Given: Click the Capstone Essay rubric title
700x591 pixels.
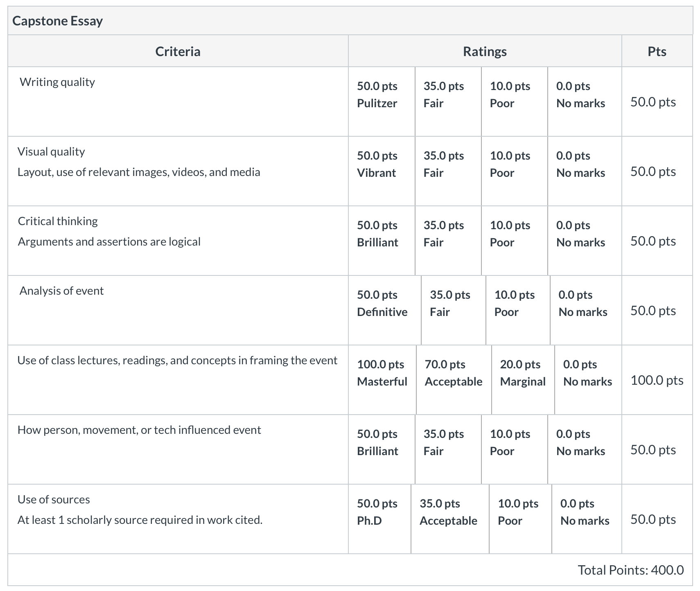Looking at the screenshot, I should click(x=57, y=21).
